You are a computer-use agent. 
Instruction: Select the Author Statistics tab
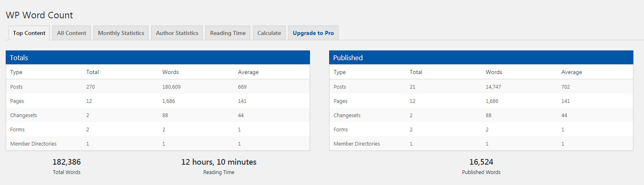177,33
